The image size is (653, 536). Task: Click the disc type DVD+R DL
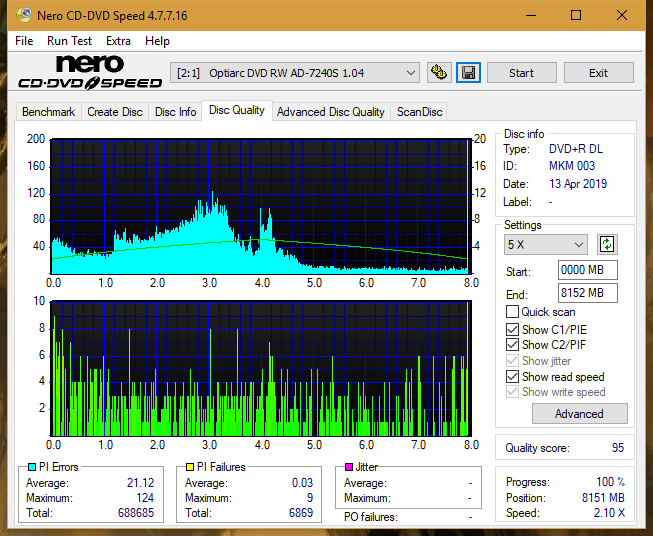(576, 149)
